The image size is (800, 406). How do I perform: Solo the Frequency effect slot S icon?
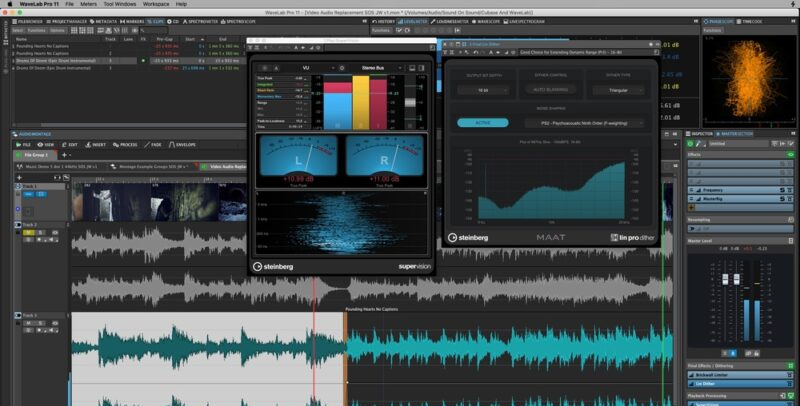(782, 190)
